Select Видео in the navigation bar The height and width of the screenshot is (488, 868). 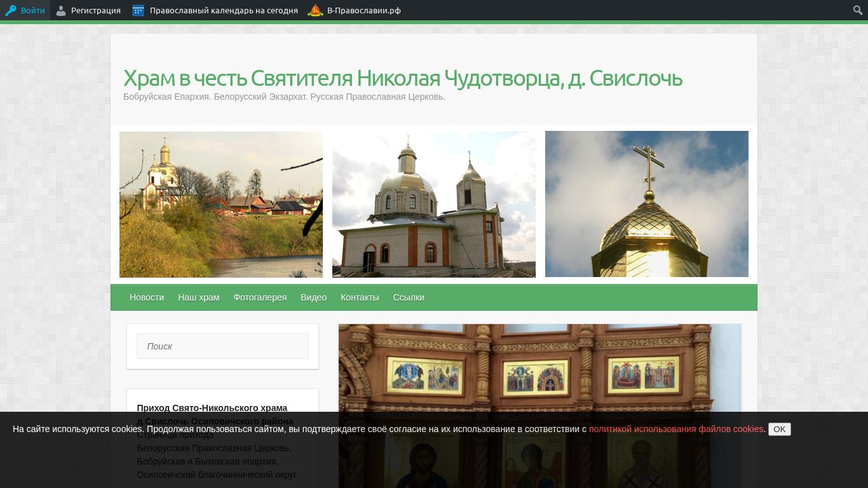pos(313,297)
